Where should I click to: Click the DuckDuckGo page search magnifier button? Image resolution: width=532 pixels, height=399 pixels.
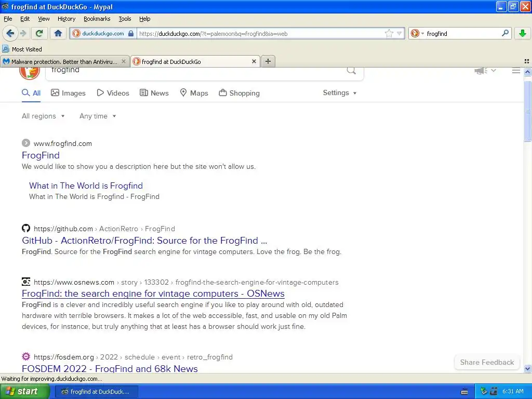[x=351, y=71]
